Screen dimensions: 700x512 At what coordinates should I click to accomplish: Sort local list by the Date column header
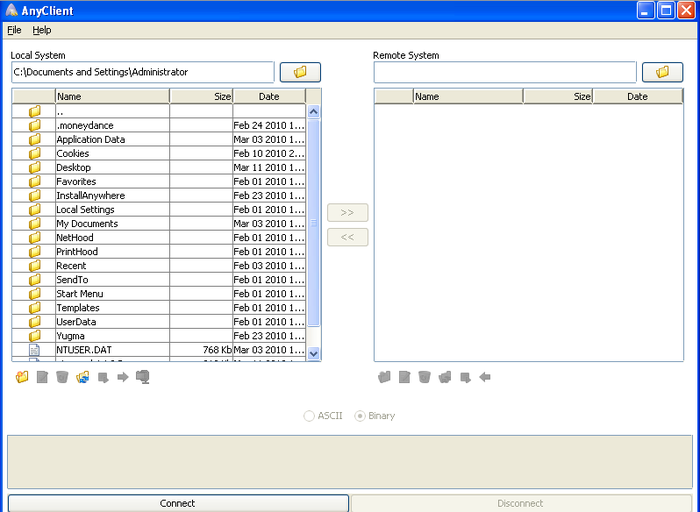(269, 96)
